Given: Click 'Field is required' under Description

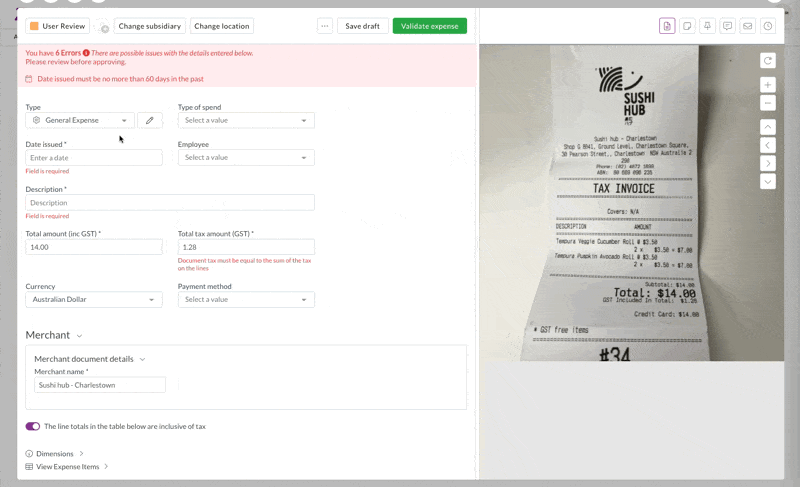Looking at the screenshot, I should pos(47,216).
